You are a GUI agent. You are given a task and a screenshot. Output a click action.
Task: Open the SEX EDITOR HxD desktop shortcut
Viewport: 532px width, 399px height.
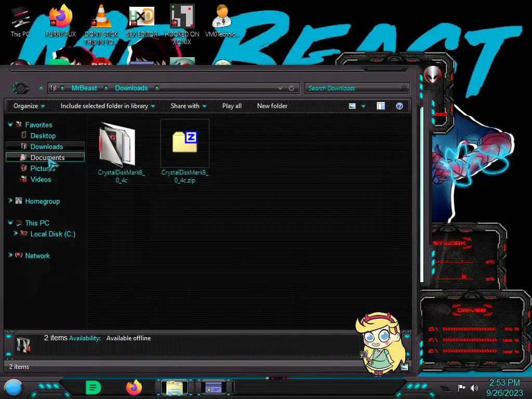pyautogui.click(x=142, y=21)
